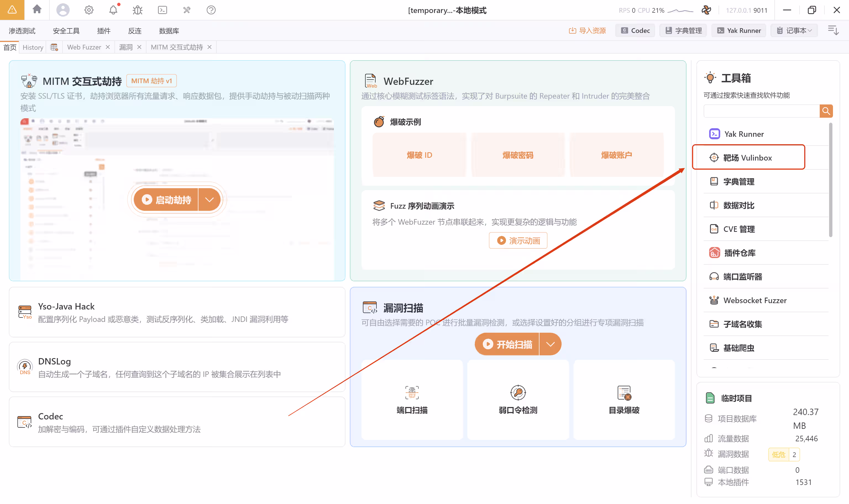
Task: Expand the 开始扫描 dropdown arrow
Action: point(550,344)
